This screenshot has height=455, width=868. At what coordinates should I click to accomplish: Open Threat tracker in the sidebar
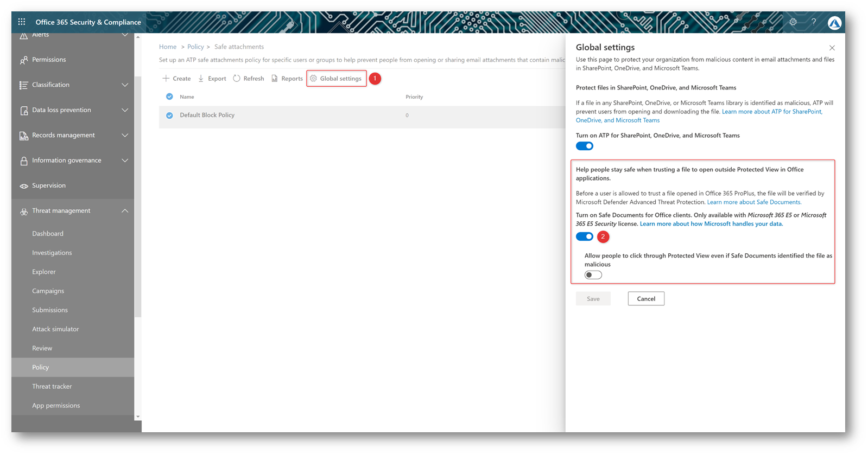(52, 387)
